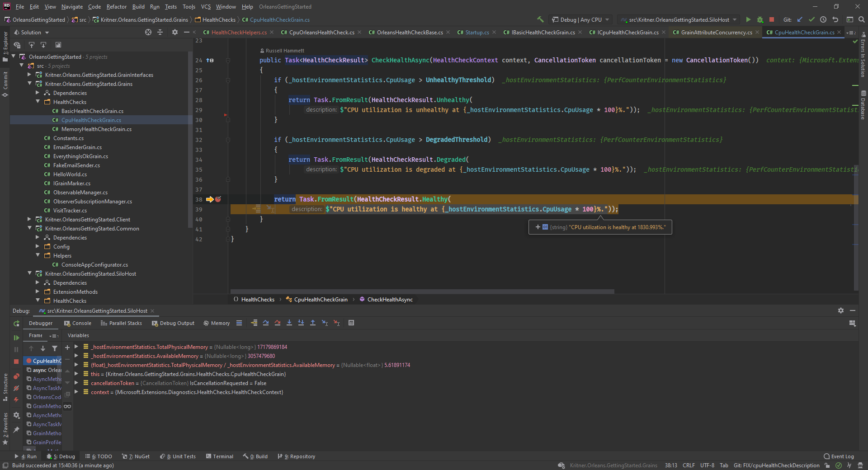Viewport: 868px width, 470px height.
Task: Select Step Over in the debugger toolbar
Action: pos(266,323)
